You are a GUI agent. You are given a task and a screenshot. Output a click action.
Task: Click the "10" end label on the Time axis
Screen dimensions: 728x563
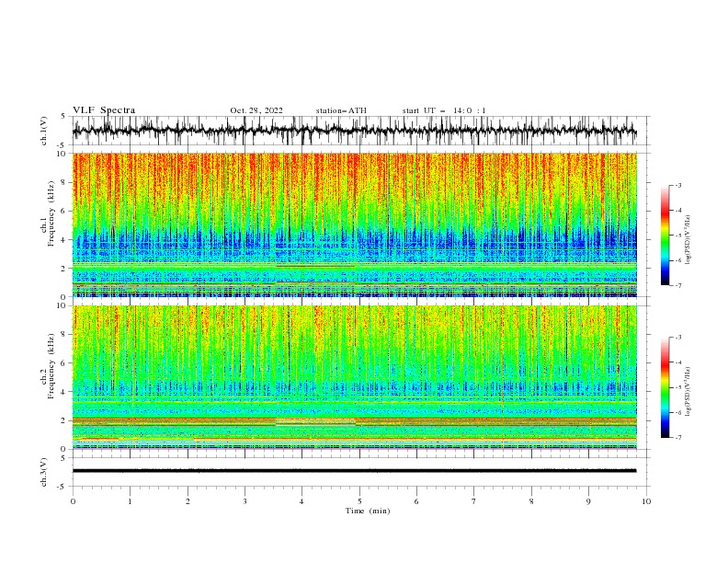point(646,501)
